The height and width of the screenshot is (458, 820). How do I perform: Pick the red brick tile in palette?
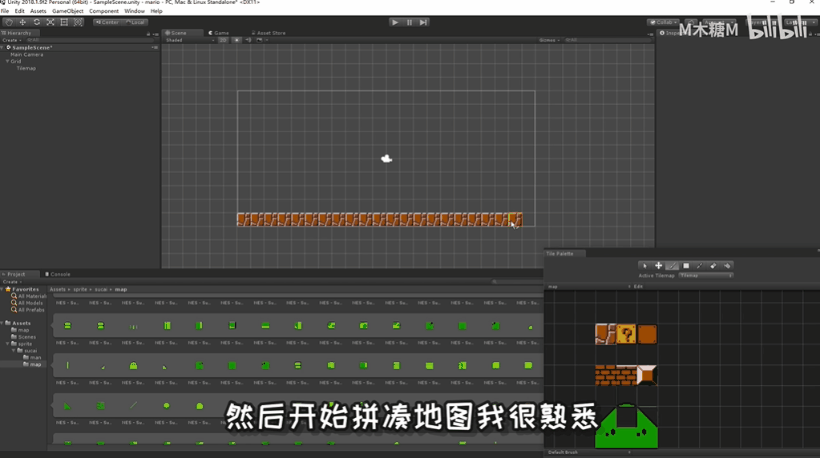pos(616,375)
